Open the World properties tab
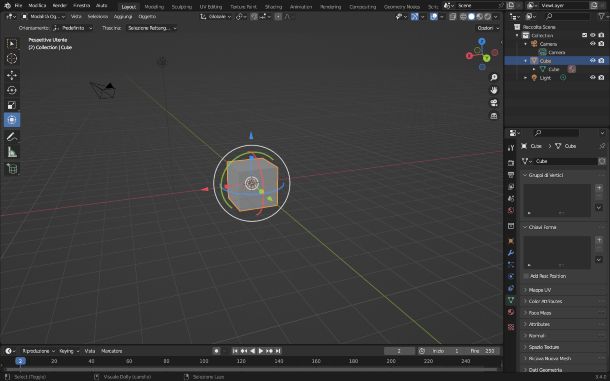This screenshot has height=381, width=610. [511, 210]
